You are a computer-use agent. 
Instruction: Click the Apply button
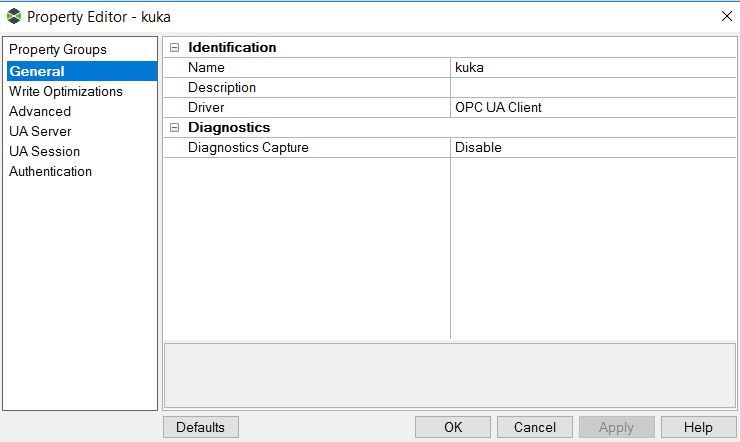coord(617,427)
